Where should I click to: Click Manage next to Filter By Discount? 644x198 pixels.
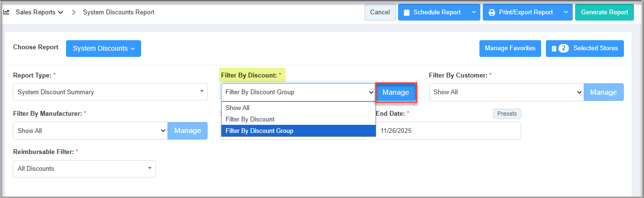(x=396, y=92)
